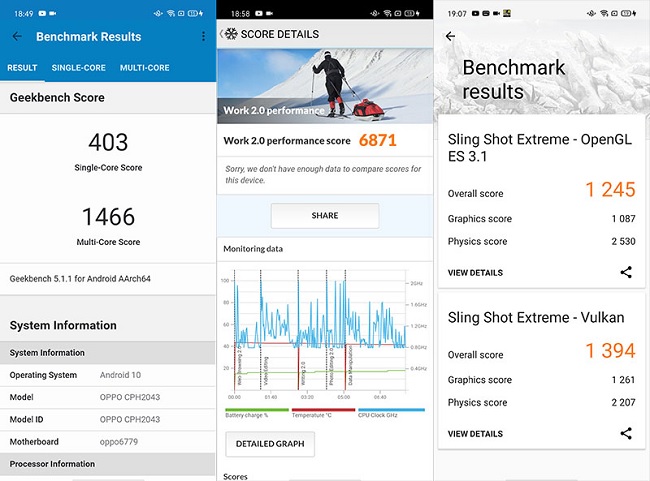Image resolution: width=650 pixels, height=481 pixels.
Task: Click CPU Clock GHz blue legend
Action: [x=391, y=413]
